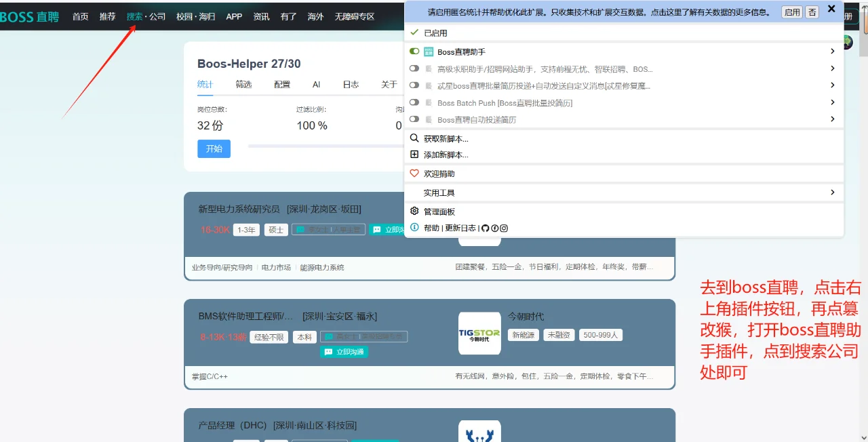Click the red heart icon for 欢迎捐助
The width and height of the screenshot is (868, 442).
point(414,173)
